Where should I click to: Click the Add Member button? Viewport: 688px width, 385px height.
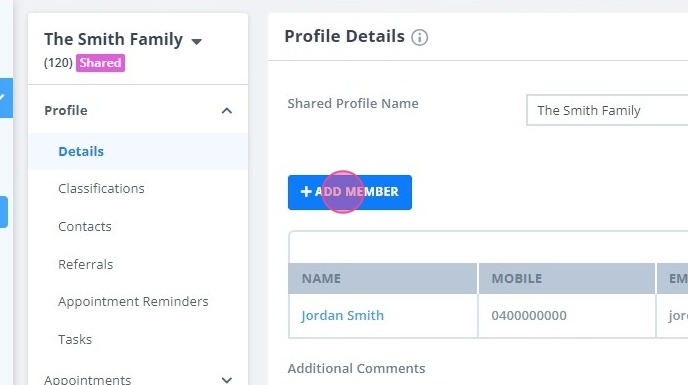tap(350, 192)
